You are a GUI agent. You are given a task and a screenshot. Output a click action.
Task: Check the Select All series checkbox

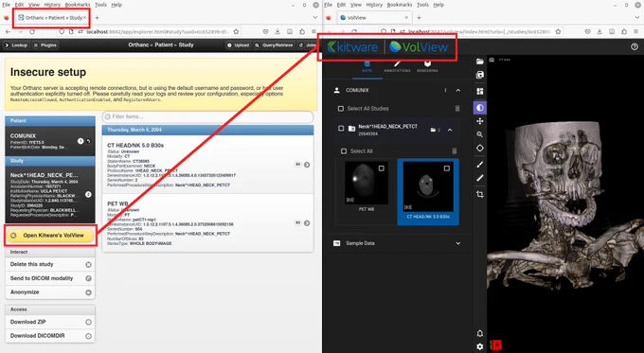point(344,151)
